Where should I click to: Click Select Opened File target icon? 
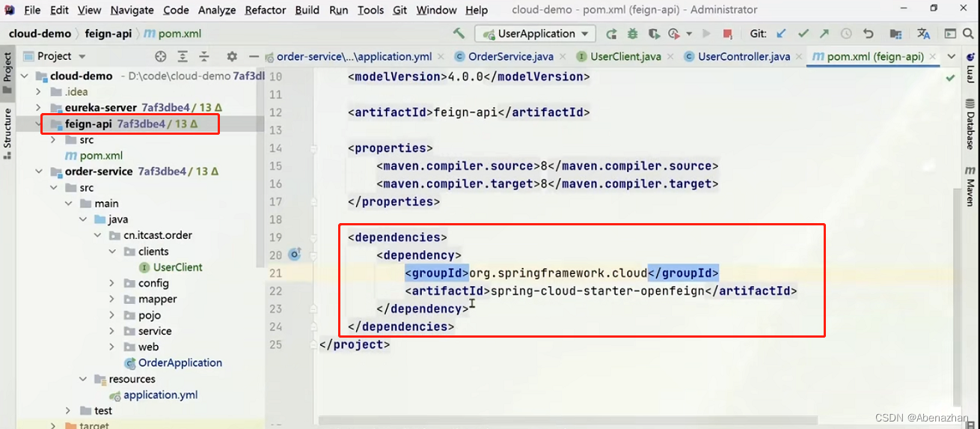pyautogui.click(x=160, y=56)
